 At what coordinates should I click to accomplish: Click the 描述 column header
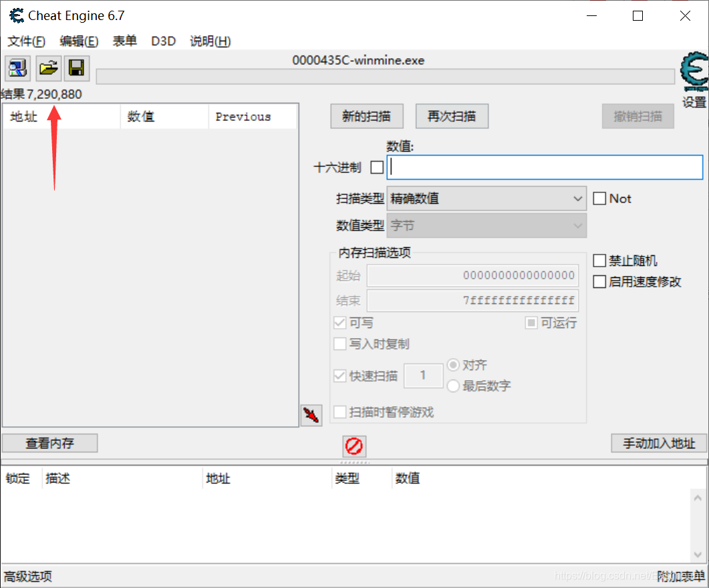pyautogui.click(x=122, y=478)
